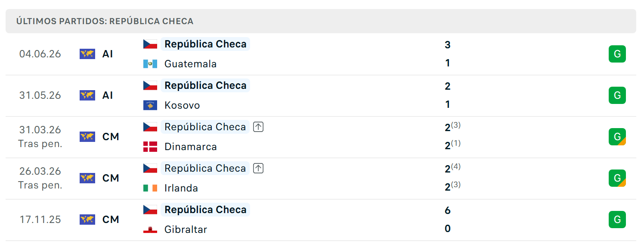Click the Guatemala flag icon
644x248 pixels.
tap(150, 64)
